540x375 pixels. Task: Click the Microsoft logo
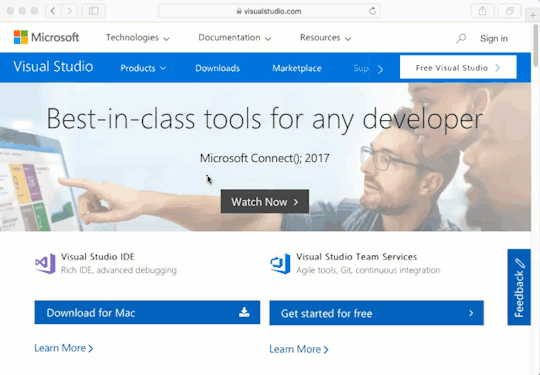[46, 37]
